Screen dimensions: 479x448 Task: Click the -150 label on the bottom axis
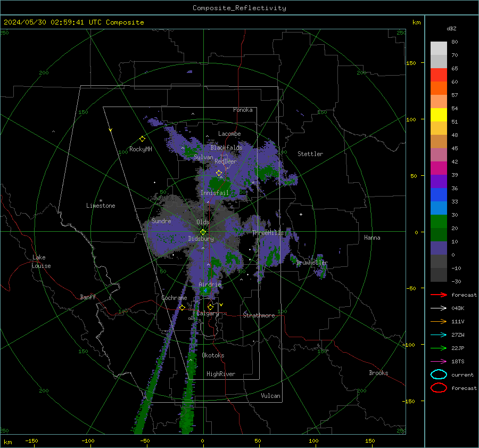point(31,441)
